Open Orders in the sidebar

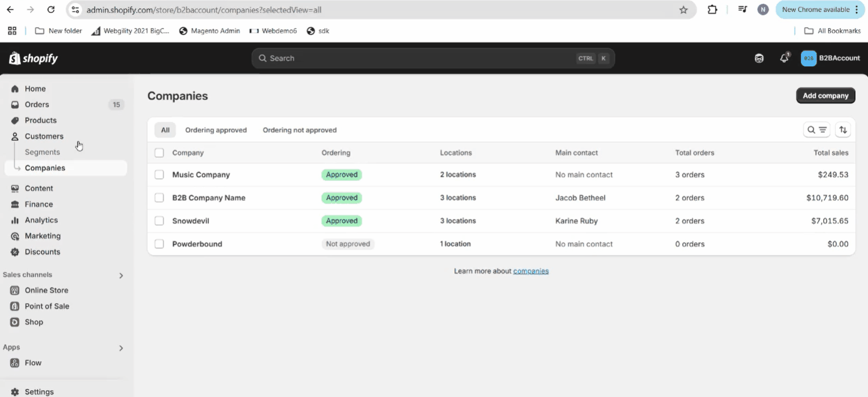[x=37, y=104]
